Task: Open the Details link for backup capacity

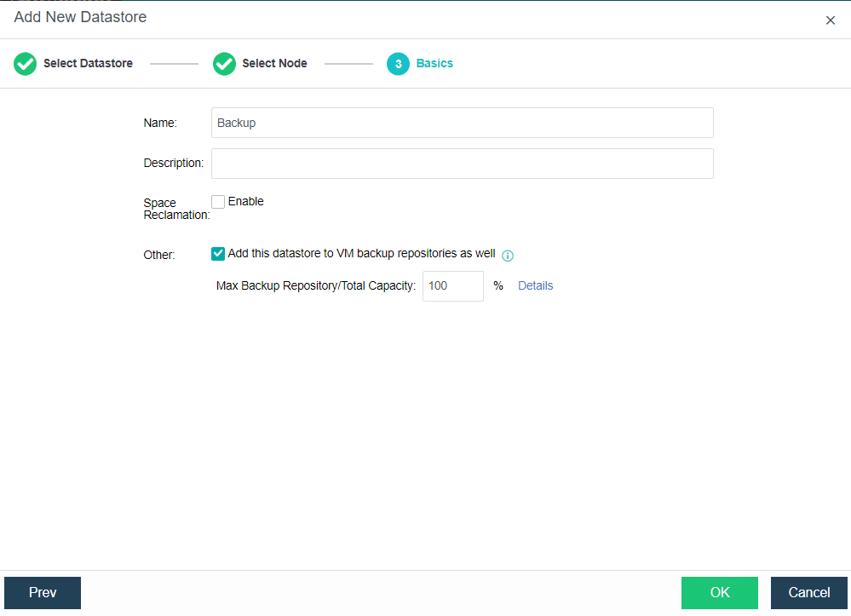Action: click(535, 285)
